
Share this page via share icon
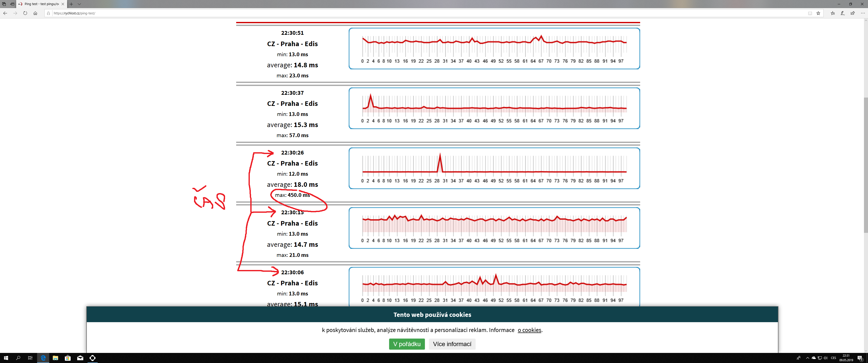[x=853, y=13]
